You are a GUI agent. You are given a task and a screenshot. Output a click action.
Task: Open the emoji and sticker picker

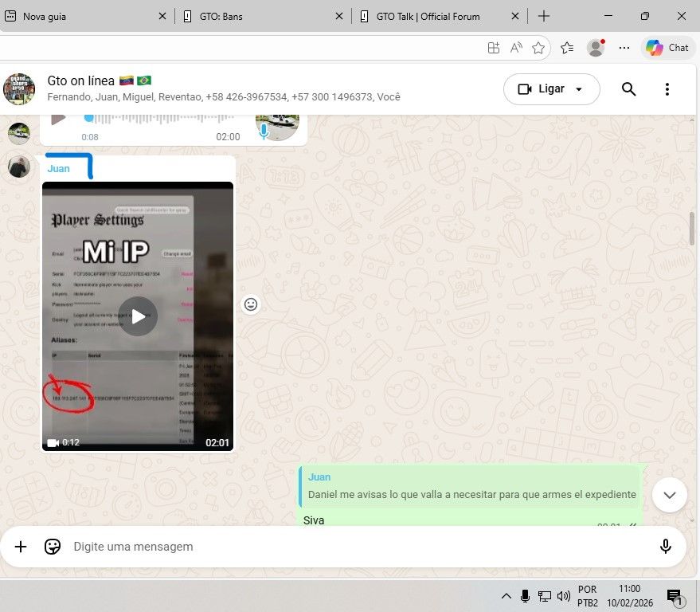pyautogui.click(x=53, y=547)
